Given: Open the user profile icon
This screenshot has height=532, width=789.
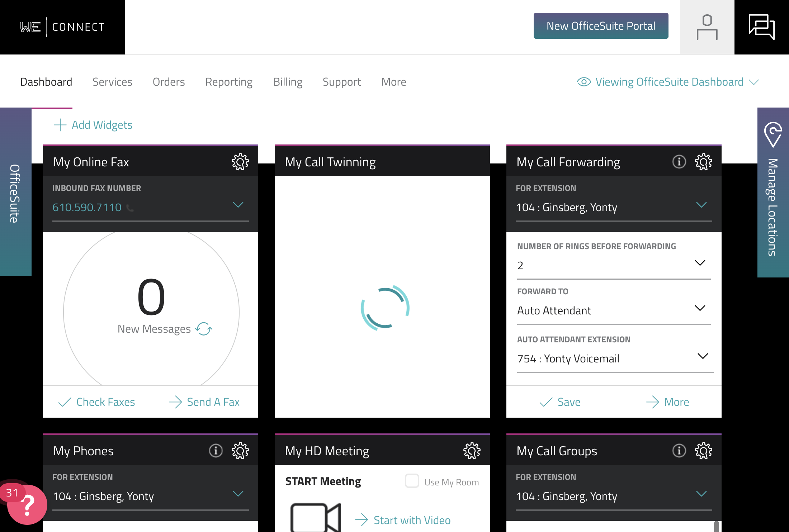Looking at the screenshot, I should click(707, 27).
